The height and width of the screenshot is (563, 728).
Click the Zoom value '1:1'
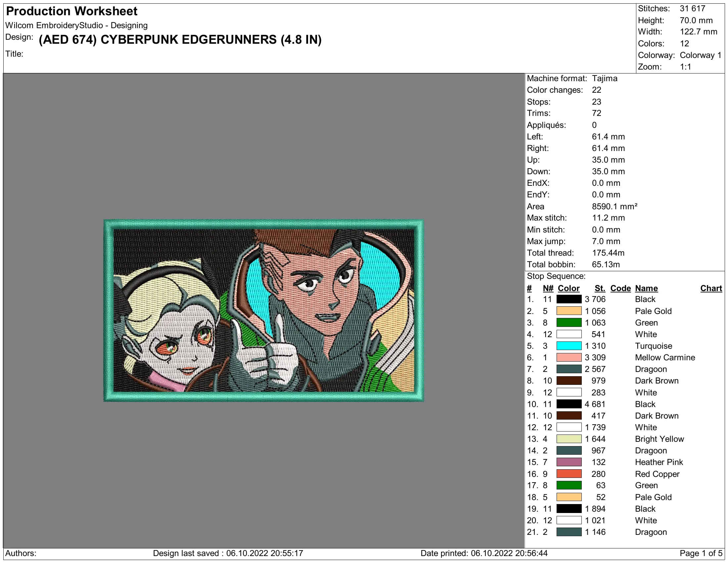point(685,67)
